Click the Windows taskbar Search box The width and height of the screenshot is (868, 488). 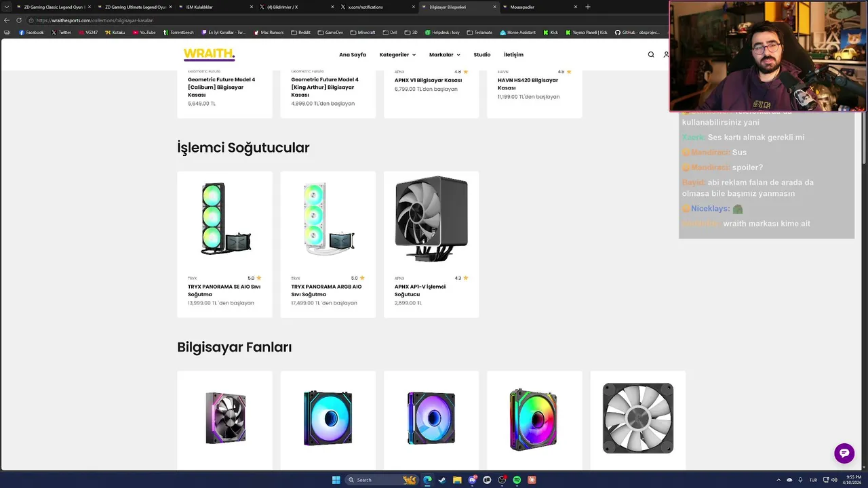[381, 480]
